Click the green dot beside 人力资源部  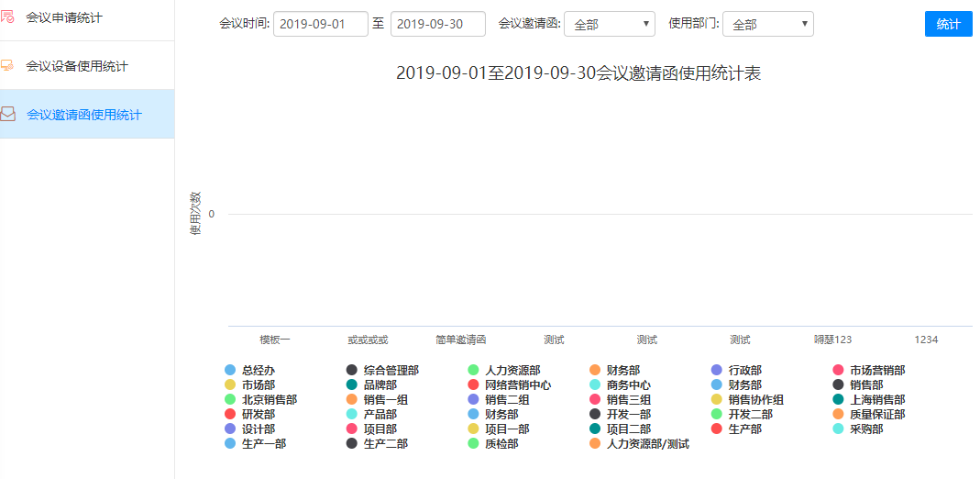474,371
